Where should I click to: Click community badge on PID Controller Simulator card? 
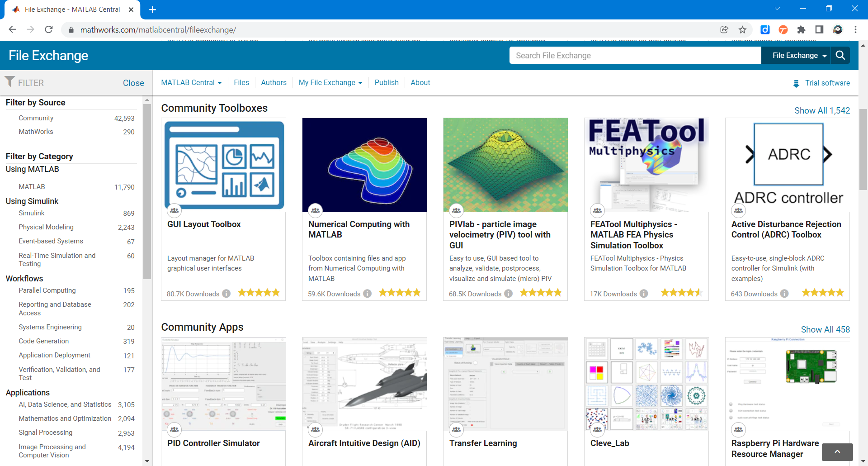click(x=174, y=429)
